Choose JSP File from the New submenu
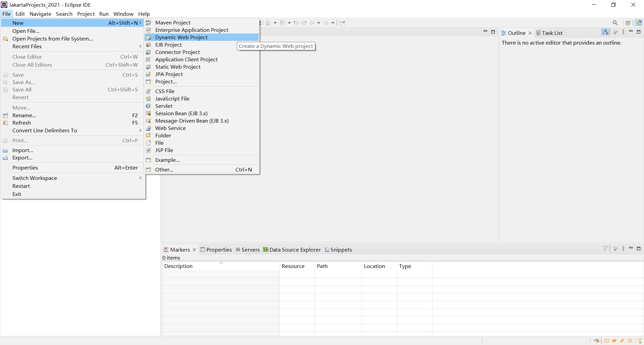The image size is (644, 345). click(x=202, y=150)
